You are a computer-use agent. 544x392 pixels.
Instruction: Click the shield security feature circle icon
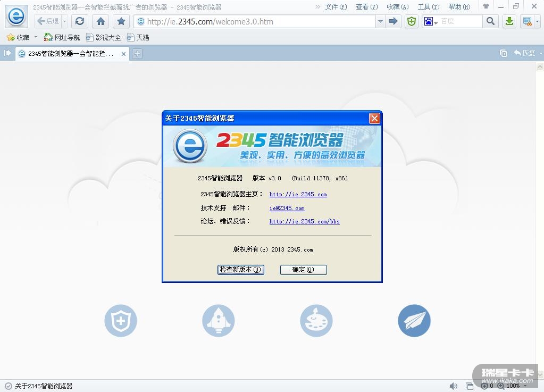(x=121, y=321)
